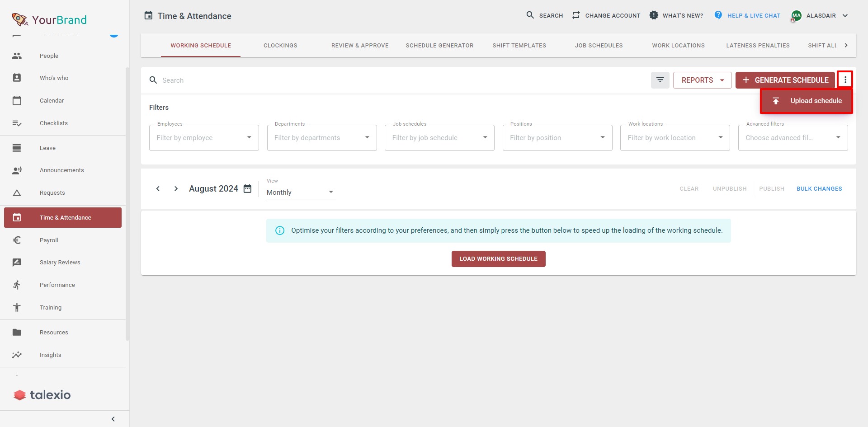Open Filter by work location dropdown
Image resolution: width=868 pixels, height=427 pixels.
click(675, 138)
